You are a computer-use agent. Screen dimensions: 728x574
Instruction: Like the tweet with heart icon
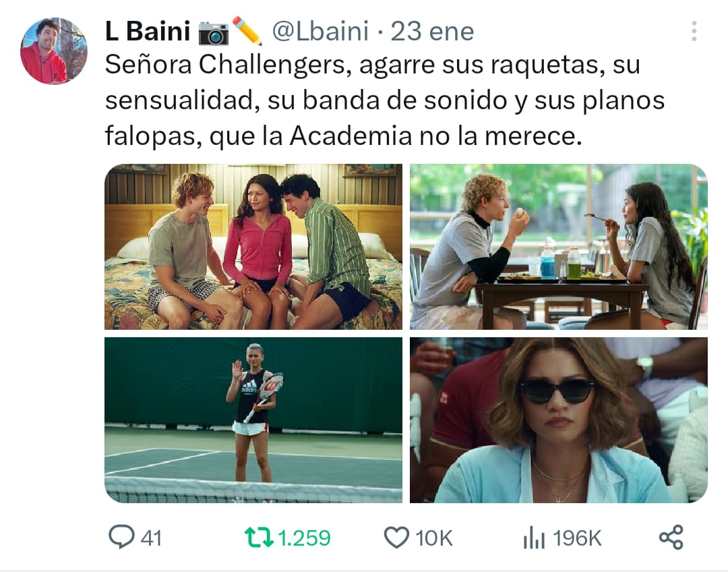coord(396,538)
